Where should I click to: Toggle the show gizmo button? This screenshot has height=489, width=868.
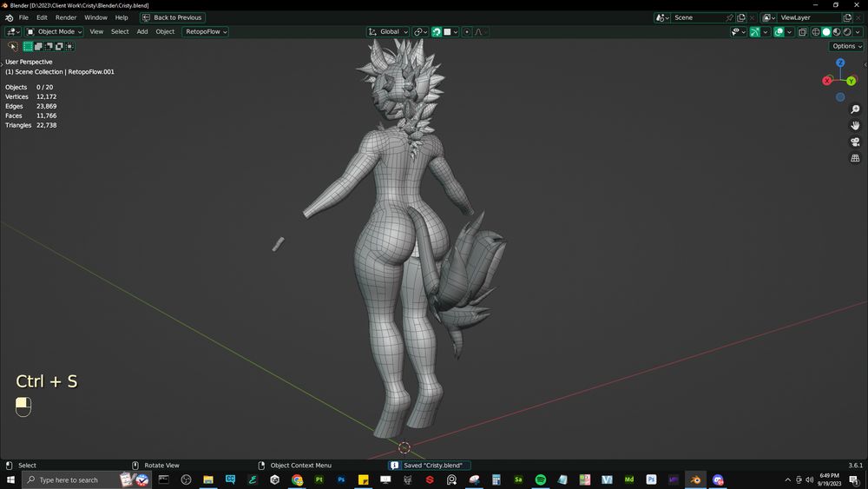[754, 32]
